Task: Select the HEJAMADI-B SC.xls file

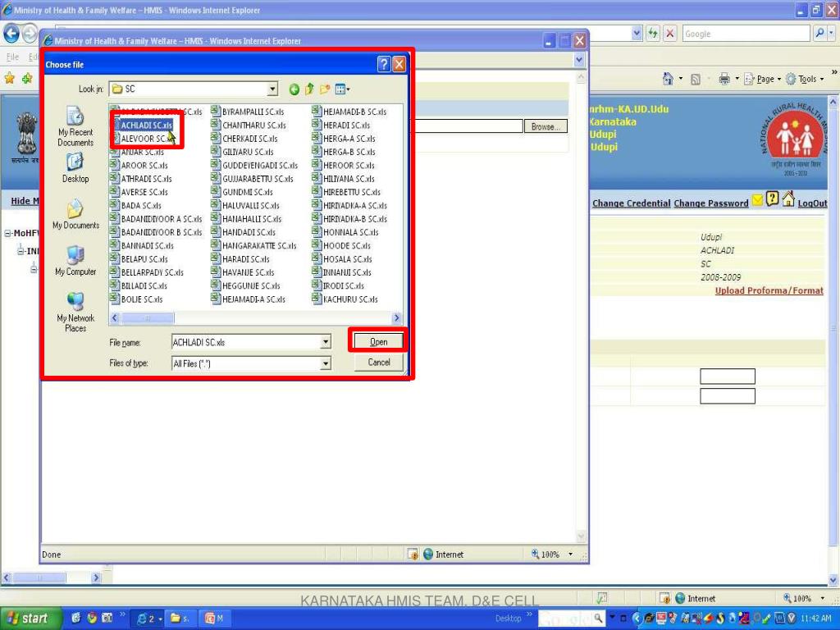Action: 349,112
